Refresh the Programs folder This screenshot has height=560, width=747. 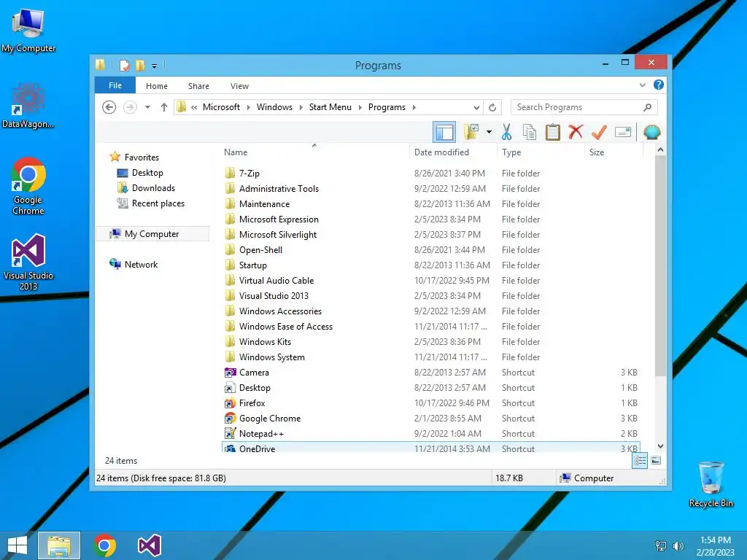pos(492,107)
